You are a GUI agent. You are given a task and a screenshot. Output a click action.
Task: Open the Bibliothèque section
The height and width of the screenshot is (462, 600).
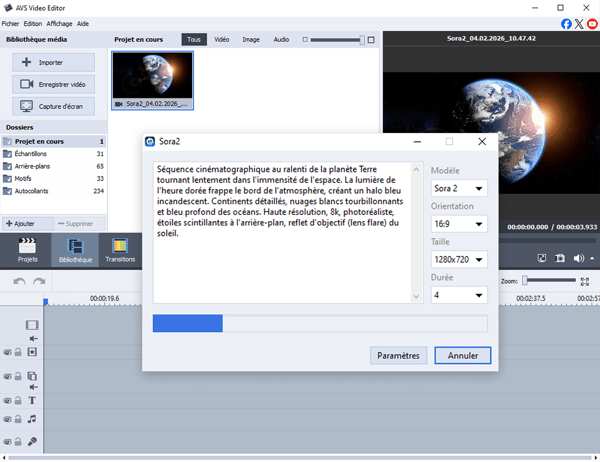pyautogui.click(x=75, y=250)
